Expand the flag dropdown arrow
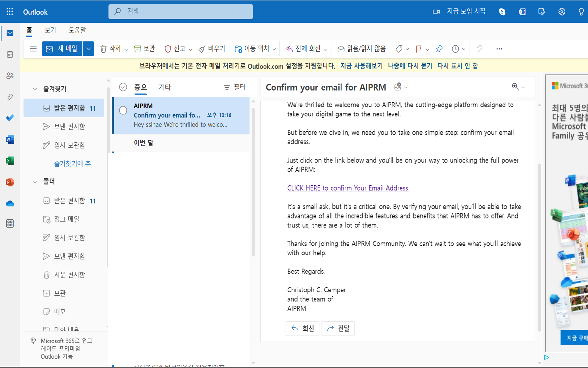Screen dimensions: 588x368 click(428, 49)
